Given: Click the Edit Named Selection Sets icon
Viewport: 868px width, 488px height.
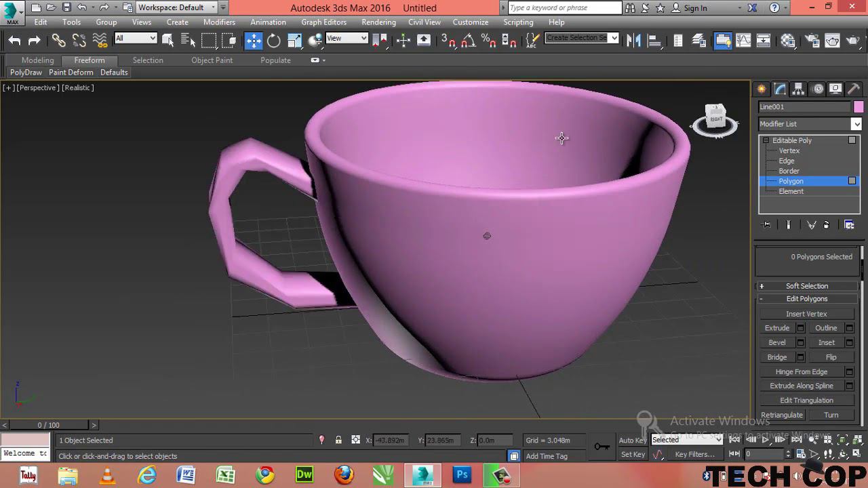Looking at the screenshot, I should (533, 41).
